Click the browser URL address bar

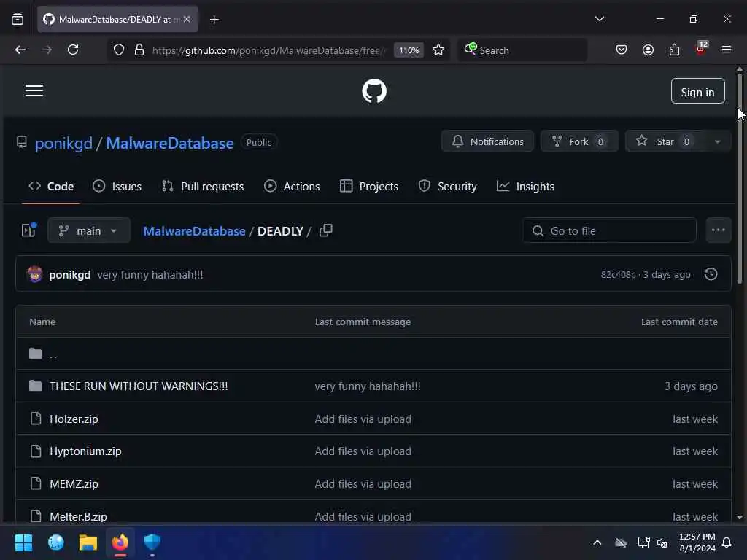tap(267, 50)
